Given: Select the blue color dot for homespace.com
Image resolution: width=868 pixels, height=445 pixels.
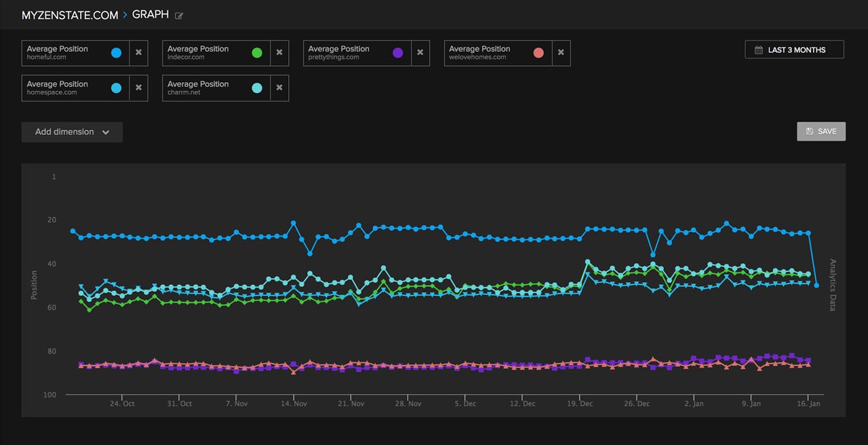Looking at the screenshot, I should [117, 88].
